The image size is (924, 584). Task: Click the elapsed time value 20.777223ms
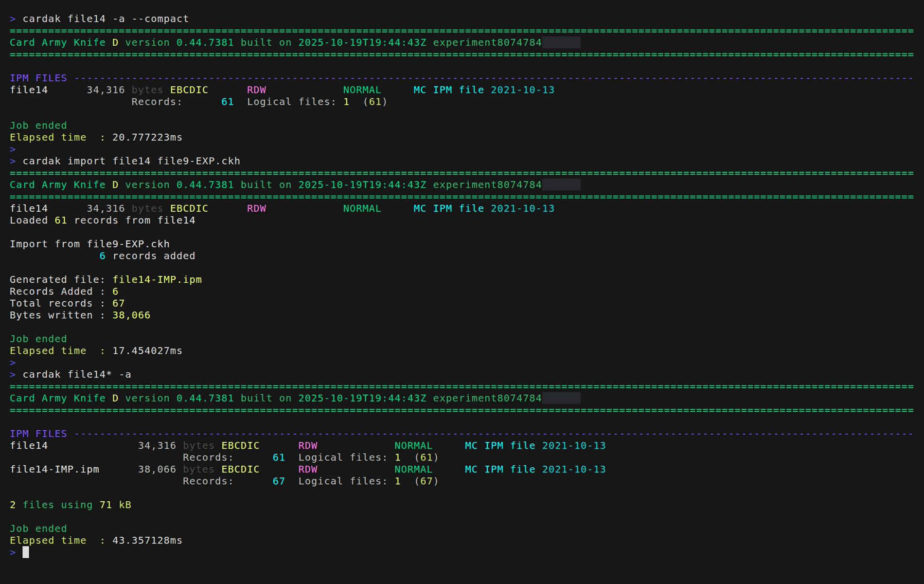click(x=147, y=137)
